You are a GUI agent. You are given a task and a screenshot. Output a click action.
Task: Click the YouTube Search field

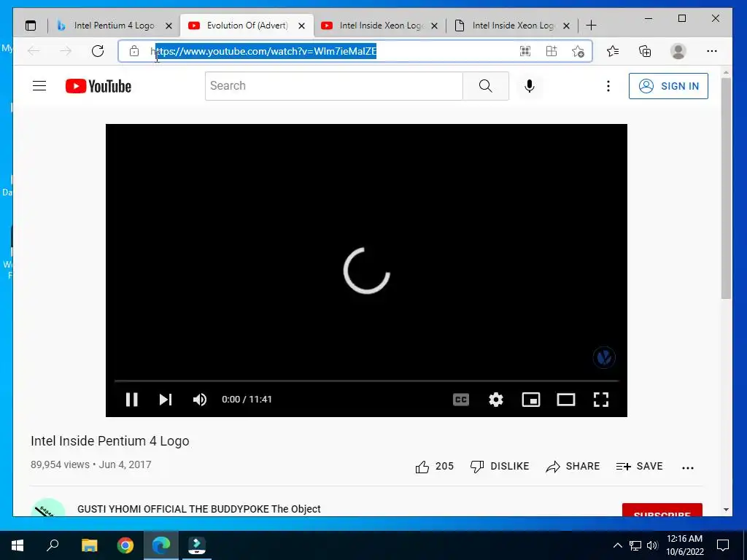333,86
